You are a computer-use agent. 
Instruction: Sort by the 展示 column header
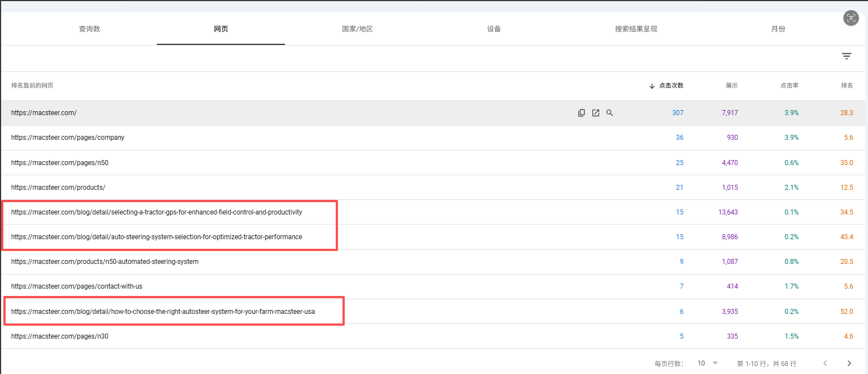(x=732, y=86)
